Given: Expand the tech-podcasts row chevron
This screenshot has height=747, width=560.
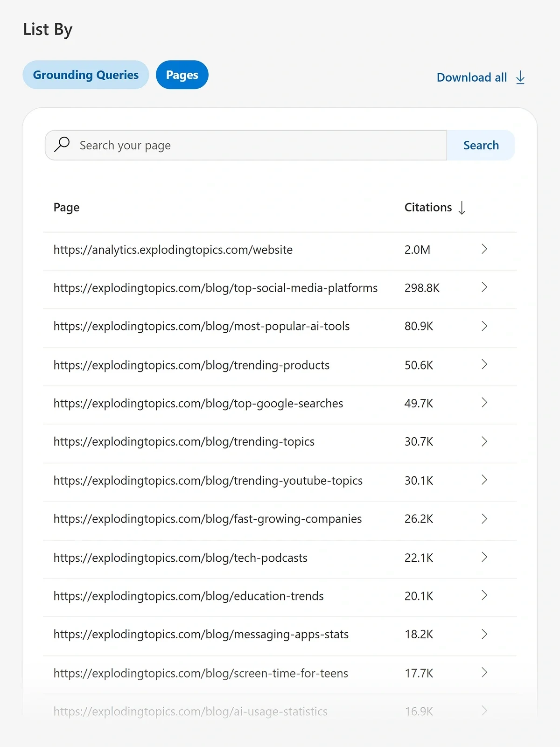Looking at the screenshot, I should pyautogui.click(x=484, y=557).
